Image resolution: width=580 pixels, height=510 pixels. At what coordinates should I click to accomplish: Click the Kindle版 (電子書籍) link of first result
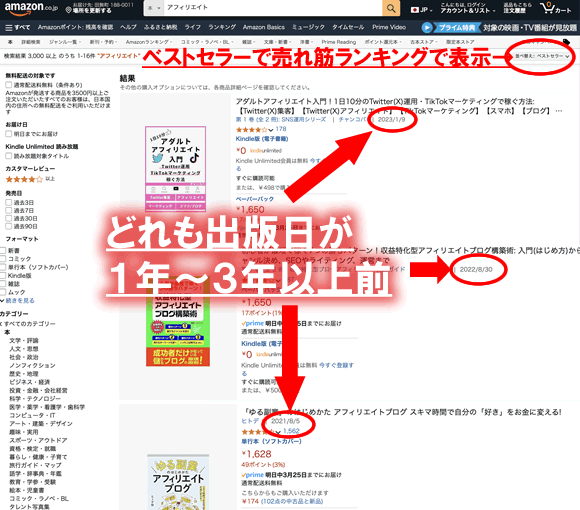point(262,139)
